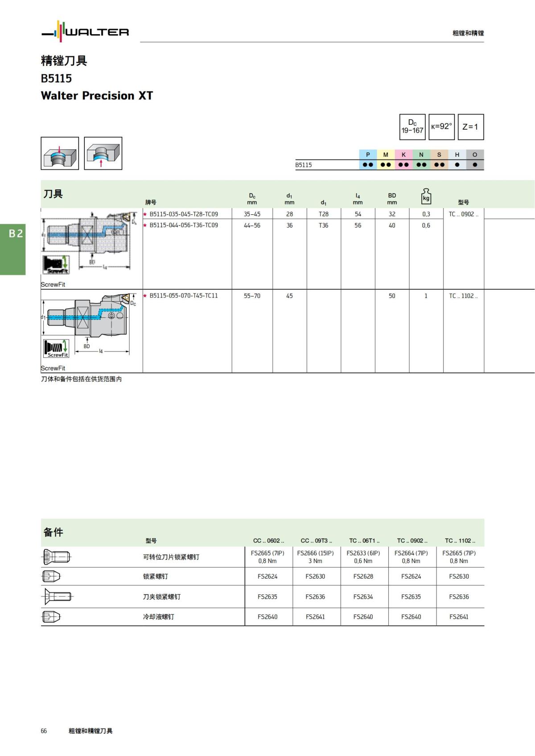Click the κ=92° approach angle box
This screenshot has width=535, height=756.
click(x=441, y=127)
